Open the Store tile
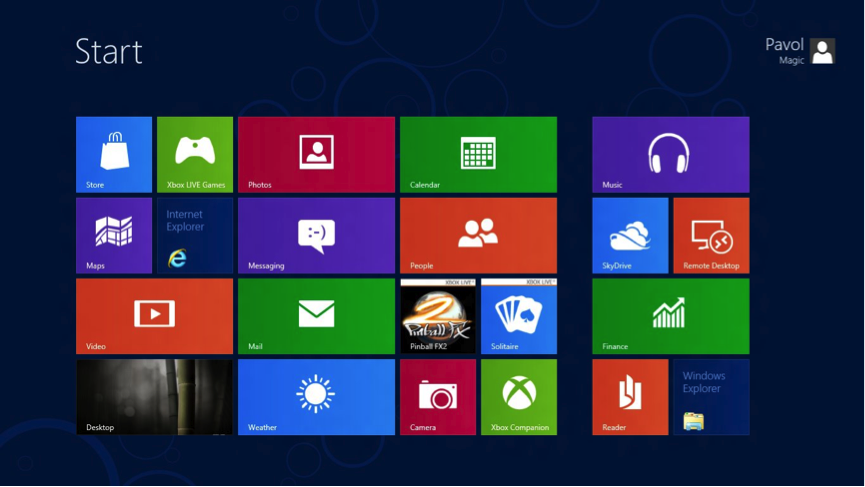The width and height of the screenshot is (865, 487). coord(114,154)
